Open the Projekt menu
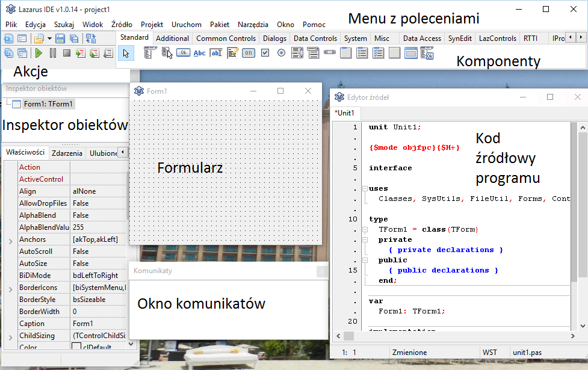 pyautogui.click(x=152, y=25)
